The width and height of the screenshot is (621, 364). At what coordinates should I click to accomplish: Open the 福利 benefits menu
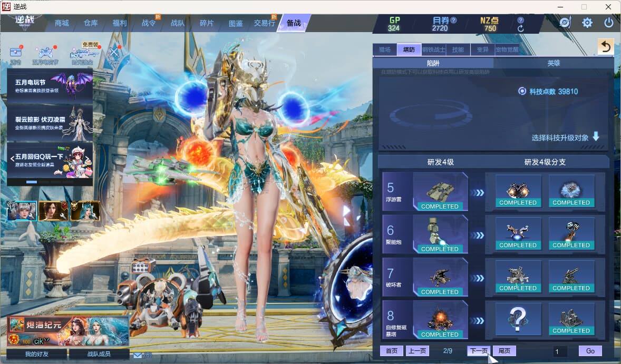[x=120, y=23]
